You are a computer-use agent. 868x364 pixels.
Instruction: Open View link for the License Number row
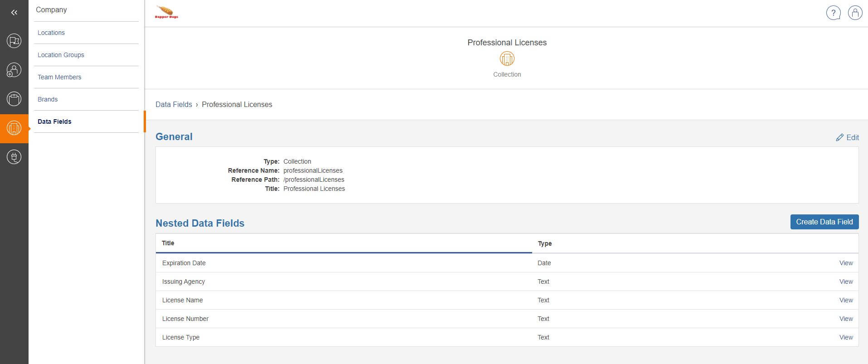[x=846, y=319]
